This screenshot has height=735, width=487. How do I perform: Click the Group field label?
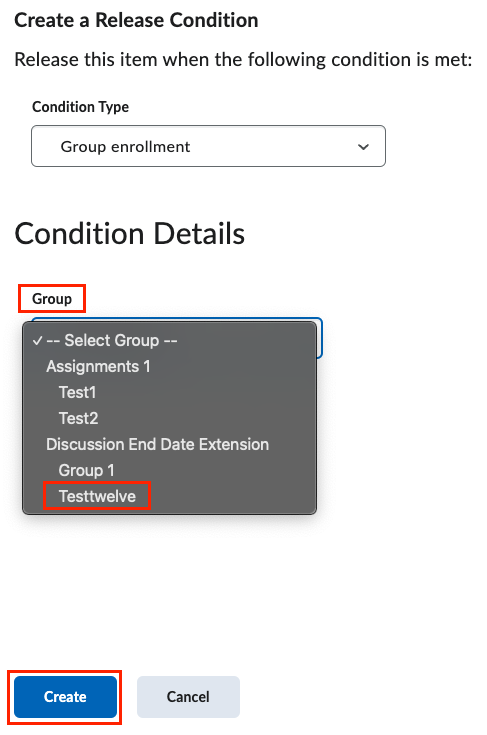click(52, 299)
